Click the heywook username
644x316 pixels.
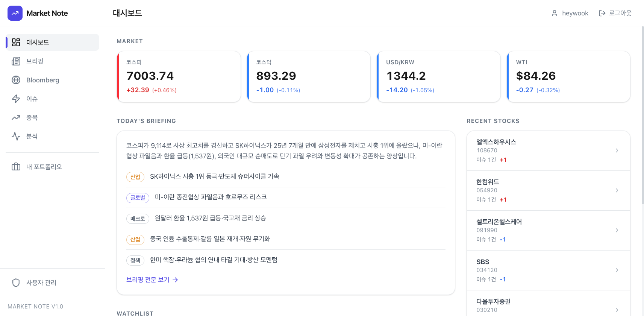[x=575, y=13]
